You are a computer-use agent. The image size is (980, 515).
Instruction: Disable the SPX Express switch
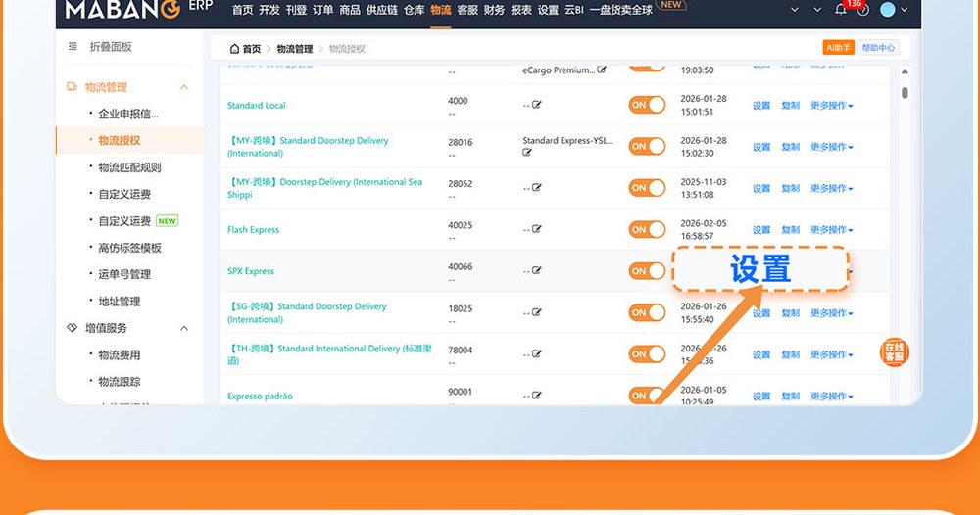(x=647, y=271)
